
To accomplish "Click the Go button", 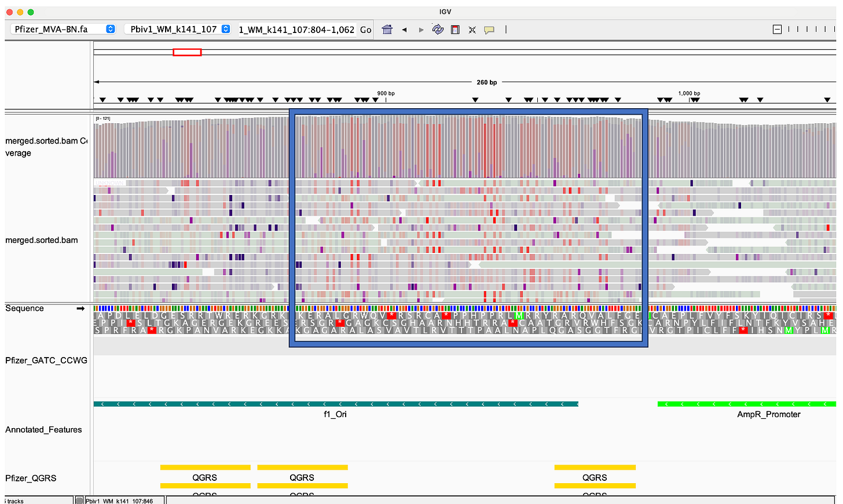I will click(x=365, y=30).
